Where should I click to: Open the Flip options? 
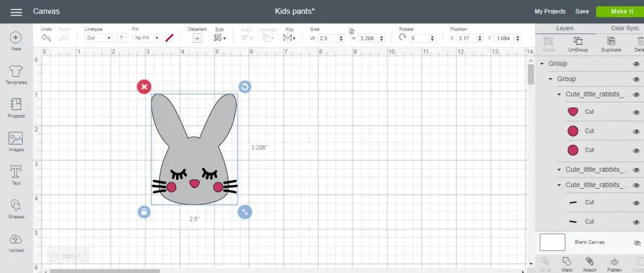pyautogui.click(x=289, y=38)
